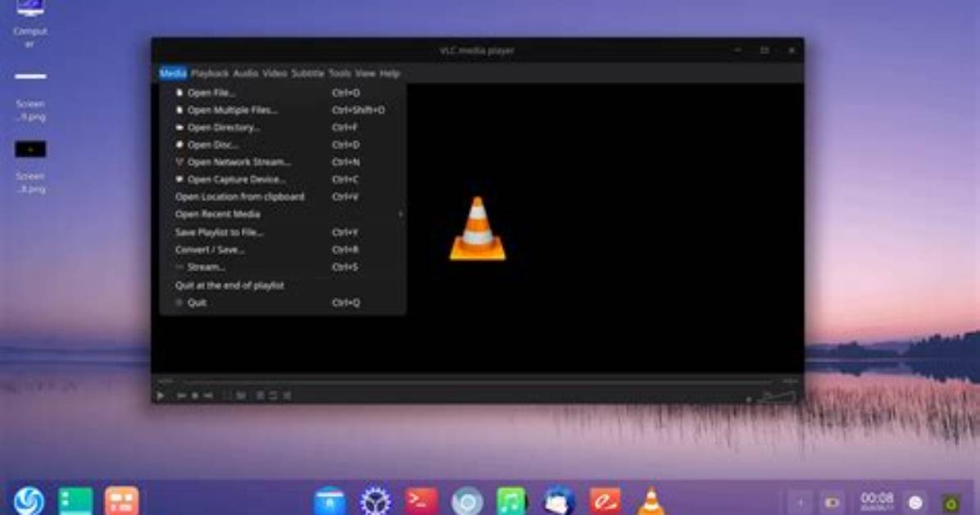Select Quit from the Media menu

click(283, 303)
